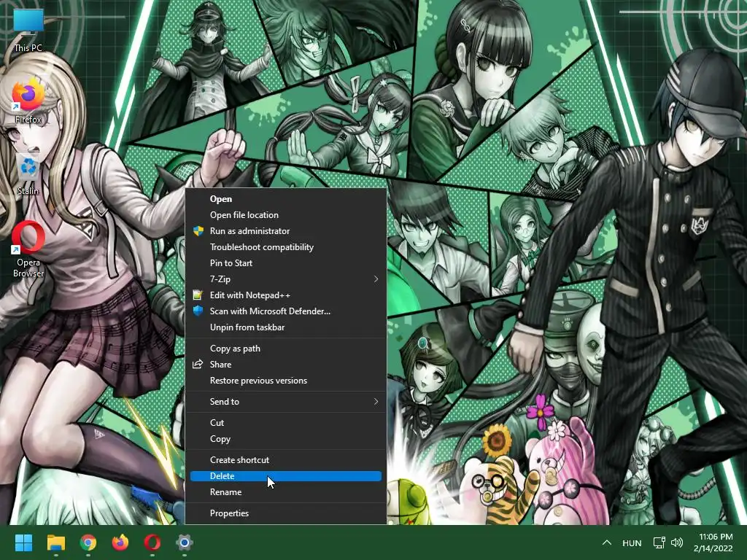The image size is (747, 560).
Task: Show hidden tray icons chevron
Action: click(x=606, y=542)
